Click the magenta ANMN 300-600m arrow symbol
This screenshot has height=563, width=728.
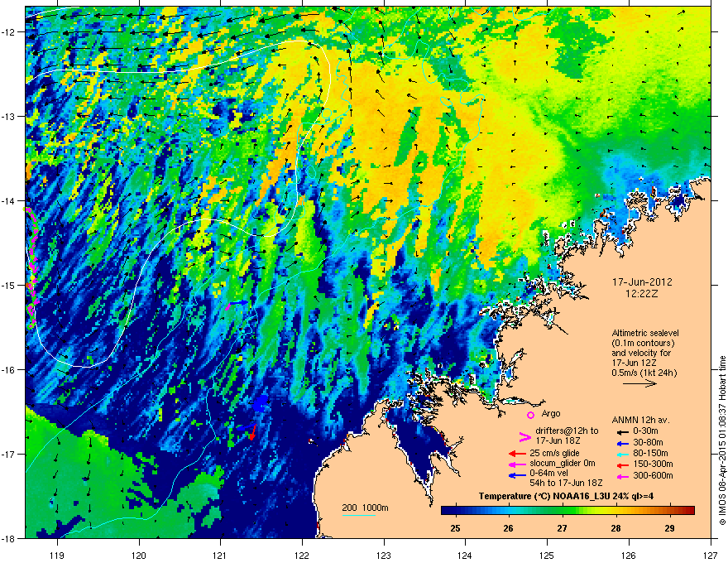pos(622,476)
